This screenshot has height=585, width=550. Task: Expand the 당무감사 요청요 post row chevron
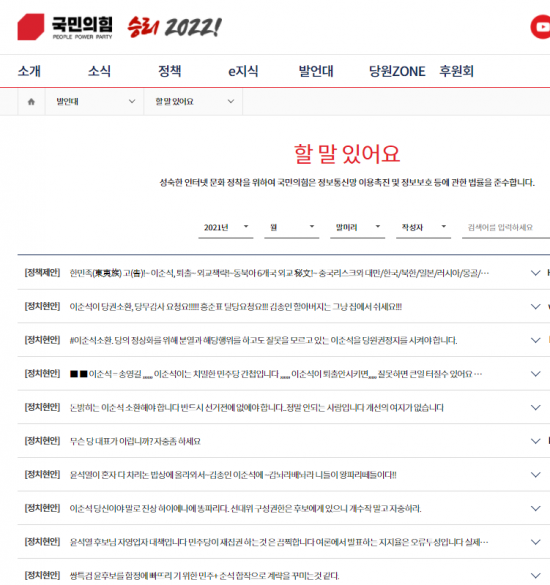(535, 307)
